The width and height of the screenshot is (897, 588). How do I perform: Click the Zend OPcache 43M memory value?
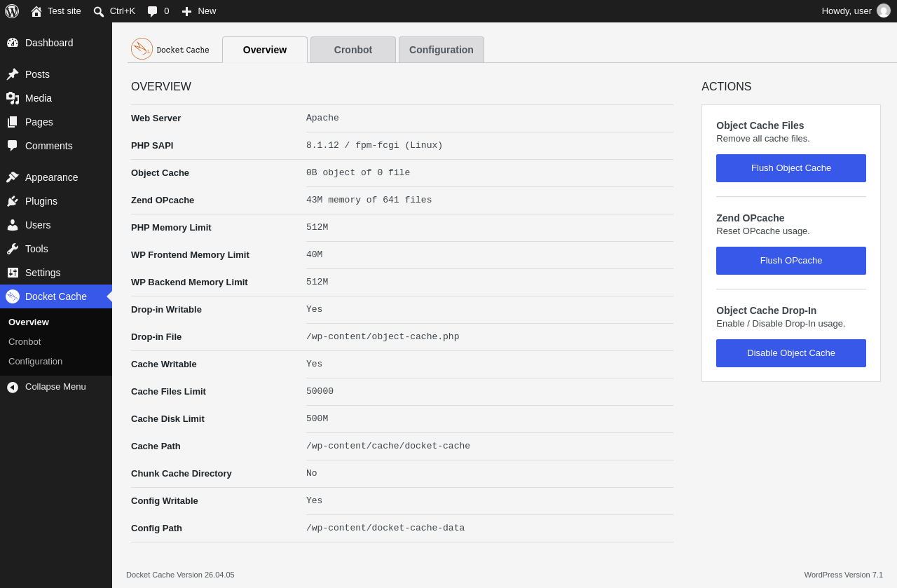tap(369, 200)
